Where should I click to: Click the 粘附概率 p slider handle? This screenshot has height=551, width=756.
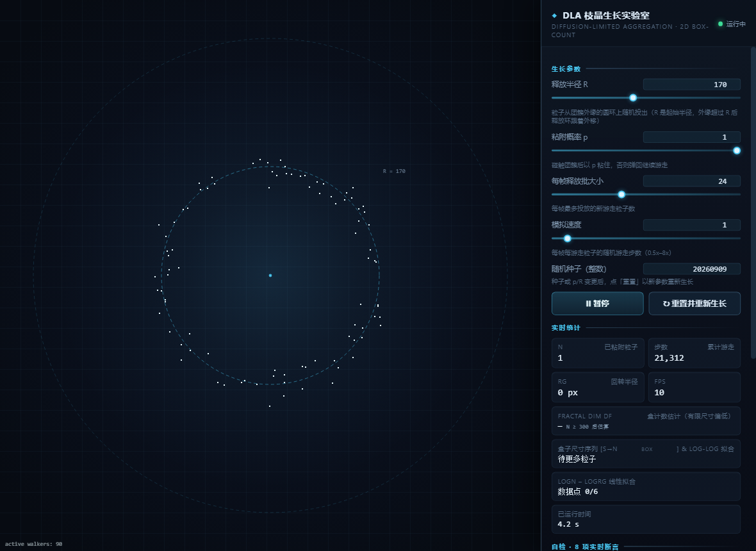click(737, 151)
